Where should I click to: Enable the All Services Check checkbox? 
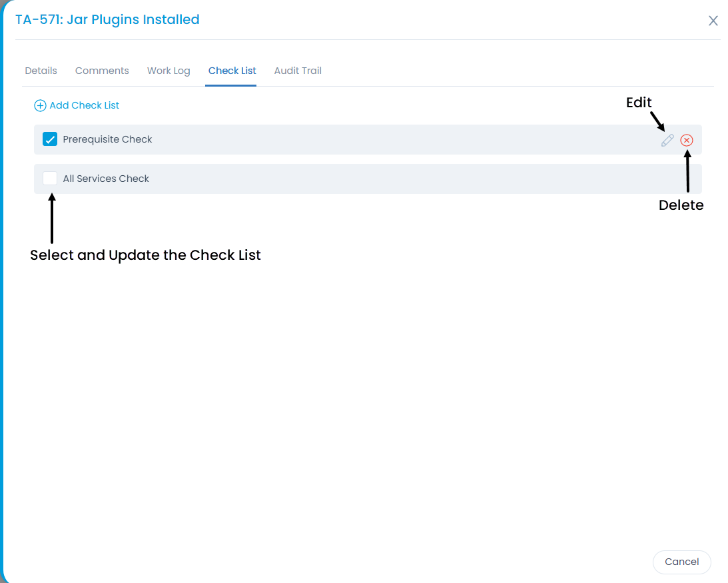point(50,178)
